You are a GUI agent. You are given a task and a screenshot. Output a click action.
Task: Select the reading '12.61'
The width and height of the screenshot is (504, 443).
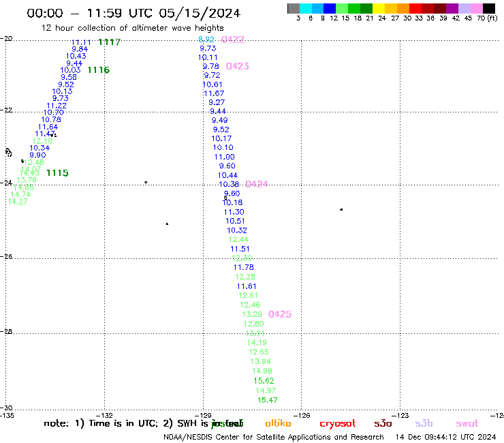click(248, 295)
